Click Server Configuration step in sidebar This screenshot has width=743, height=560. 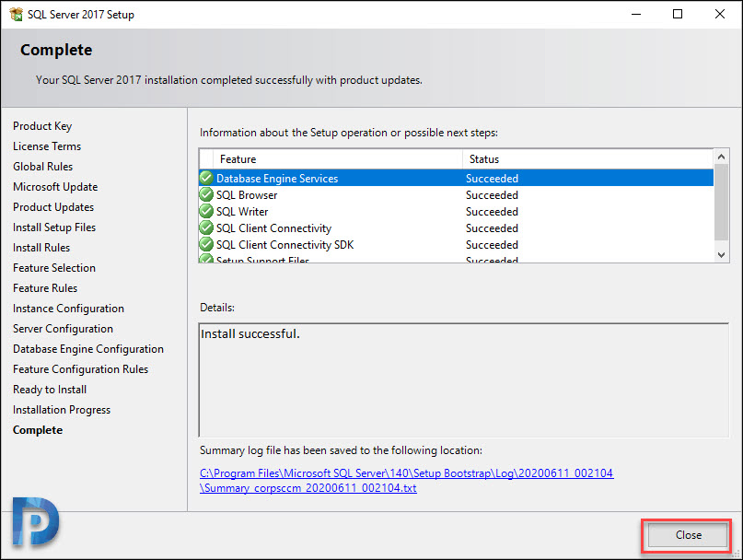point(63,329)
